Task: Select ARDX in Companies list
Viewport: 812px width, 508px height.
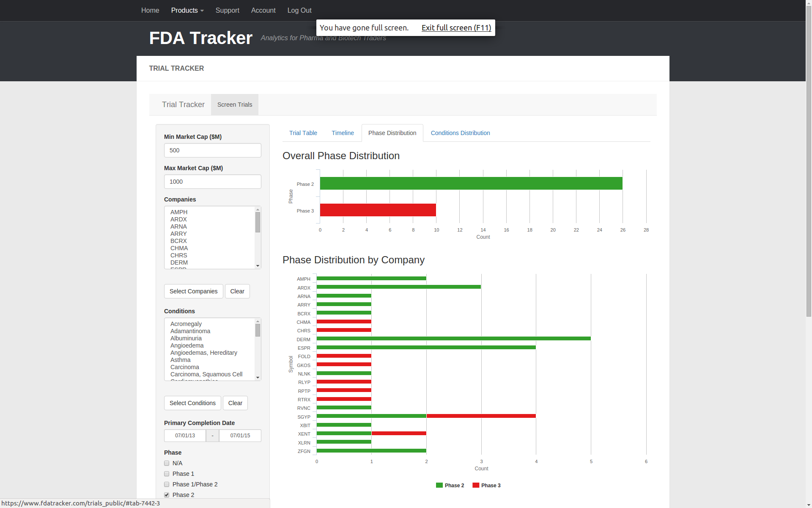Action: [178, 219]
